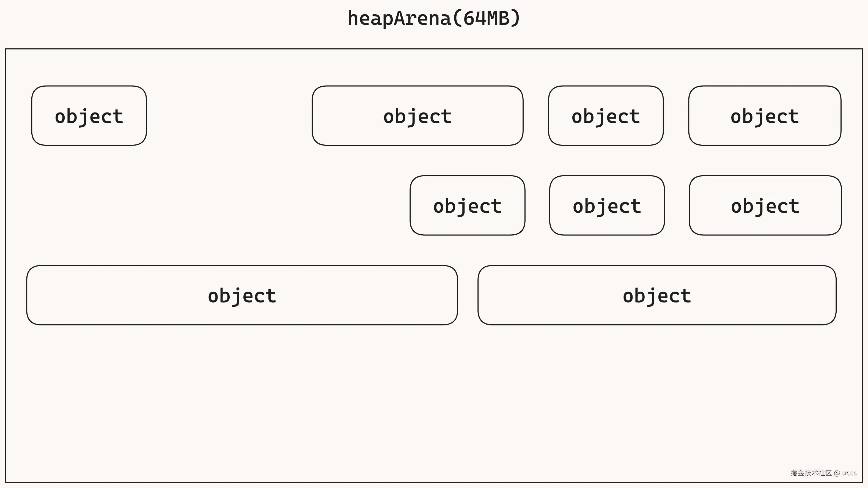Click empty gap between first two top-row objects

pos(229,116)
